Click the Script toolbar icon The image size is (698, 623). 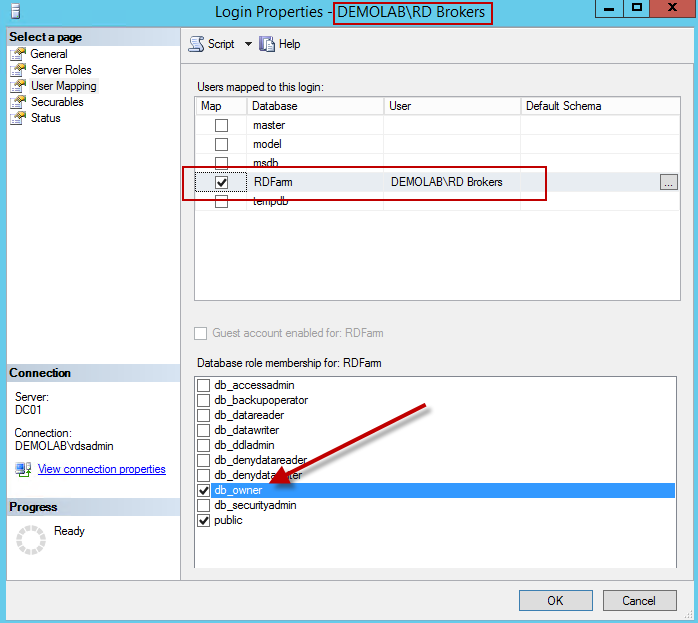(196, 44)
